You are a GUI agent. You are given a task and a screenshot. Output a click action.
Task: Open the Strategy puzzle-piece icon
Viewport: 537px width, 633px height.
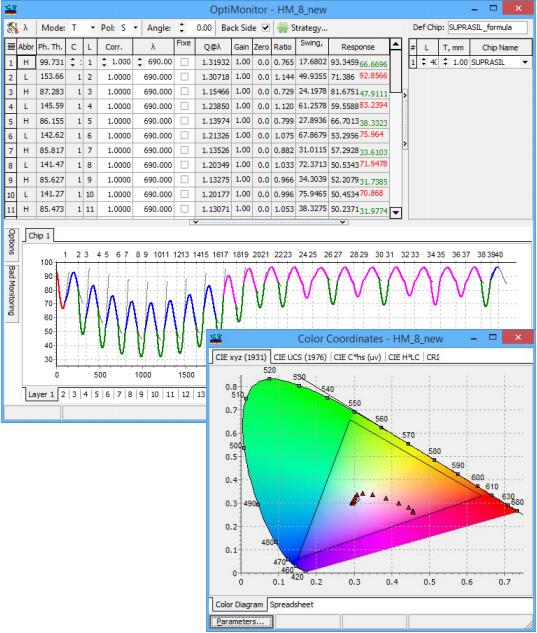pyautogui.click(x=282, y=28)
